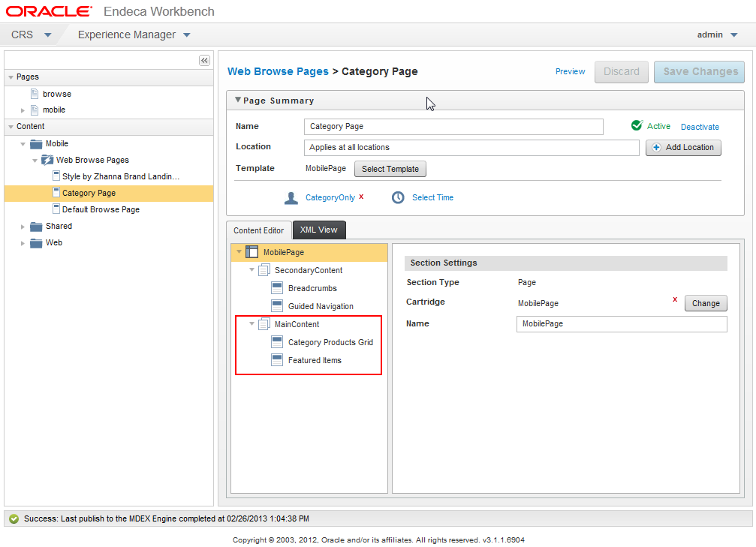756x547 pixels.
Task: Click the Select Time link
Action: click(432, 197)
